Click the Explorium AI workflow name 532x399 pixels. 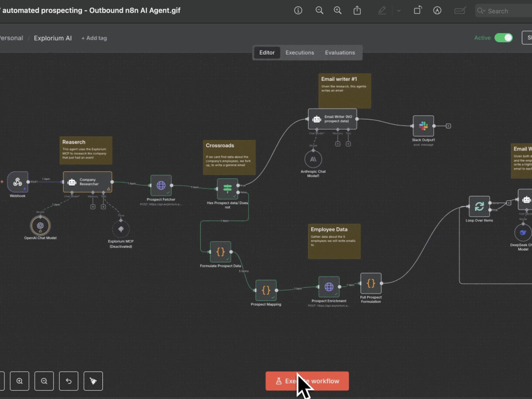tap(53, 38)
